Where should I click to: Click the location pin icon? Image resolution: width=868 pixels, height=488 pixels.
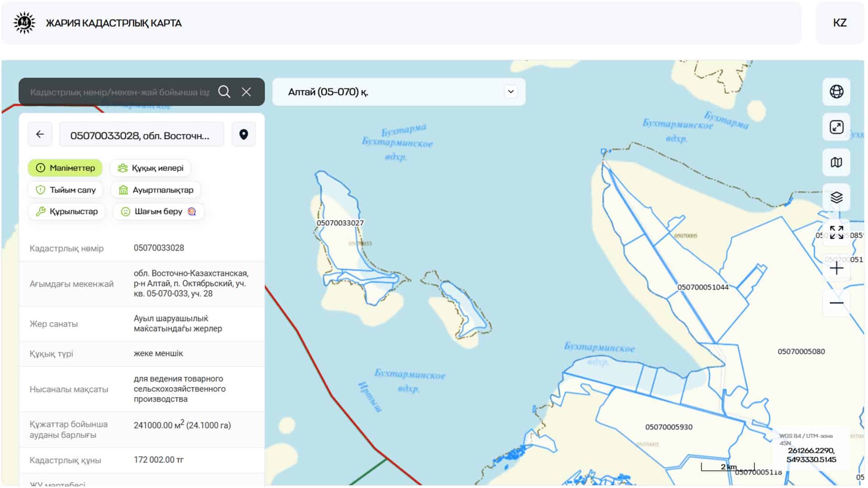pos(244,134)
